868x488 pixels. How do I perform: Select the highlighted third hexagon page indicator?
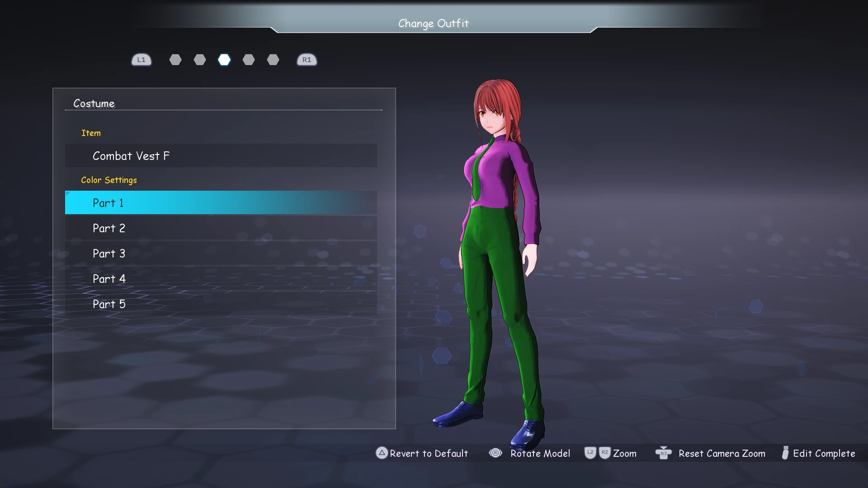[x=224, y=60]
